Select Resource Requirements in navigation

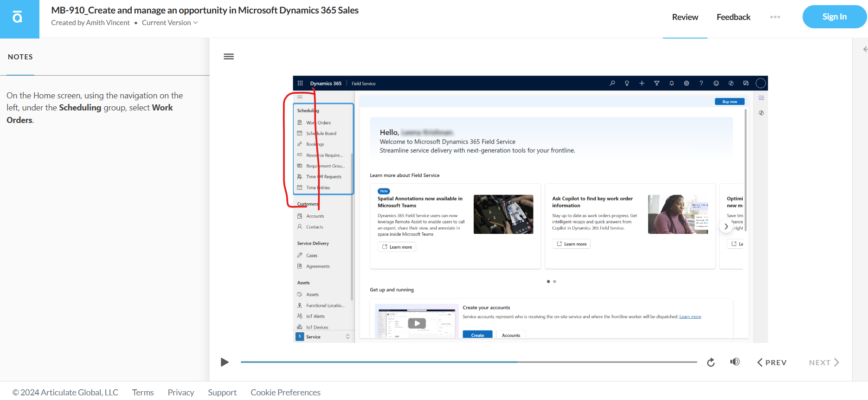323,155
